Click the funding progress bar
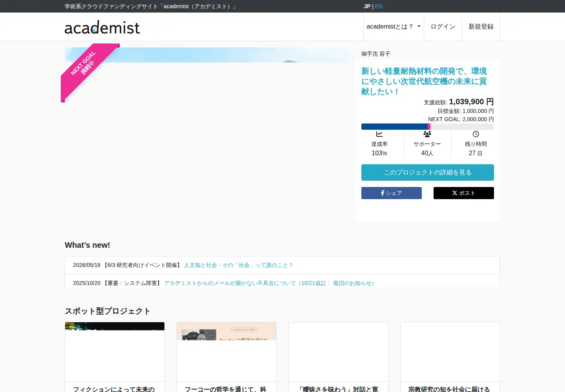Screen dimensions: 565x392 pyautogui.click(x=428, y=127)
